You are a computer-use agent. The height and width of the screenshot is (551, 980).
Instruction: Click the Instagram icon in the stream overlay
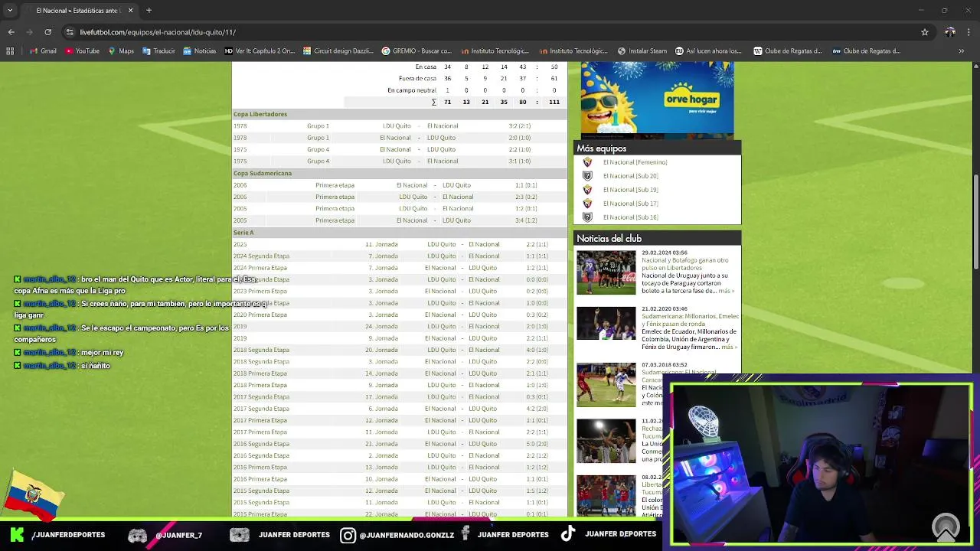[x=348, y=535]
